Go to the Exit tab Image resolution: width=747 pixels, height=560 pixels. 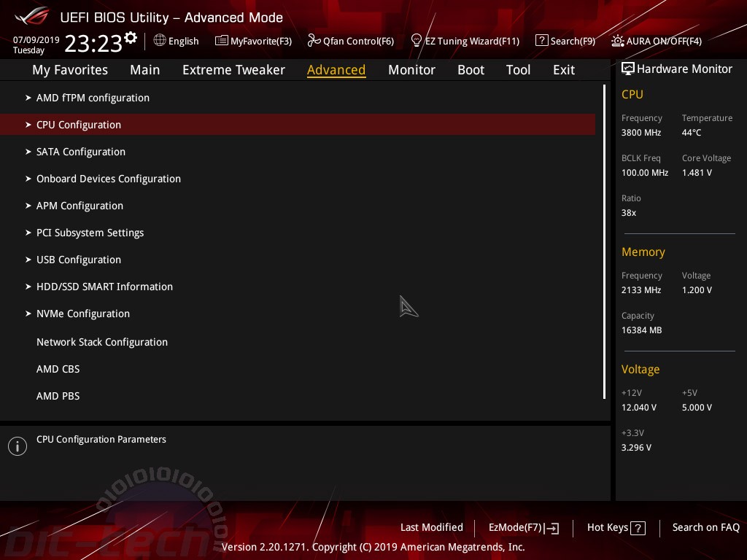pyautogui.click(x=564, y=70)
